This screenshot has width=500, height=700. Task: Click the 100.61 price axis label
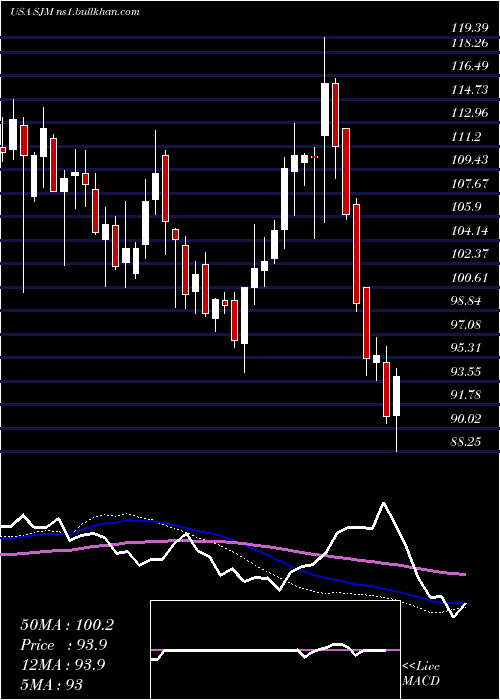pyautogui.click(x=469, y=278)
